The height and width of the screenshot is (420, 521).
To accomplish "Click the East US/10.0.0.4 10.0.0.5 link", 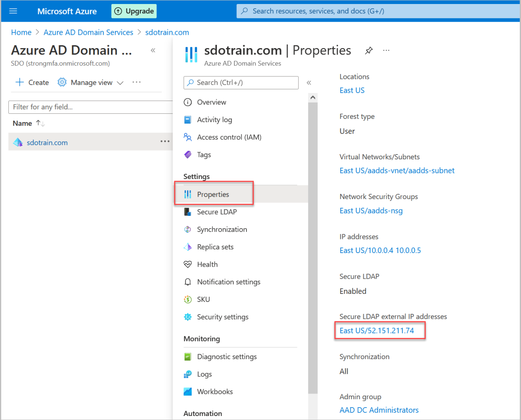I will [380, 251].
